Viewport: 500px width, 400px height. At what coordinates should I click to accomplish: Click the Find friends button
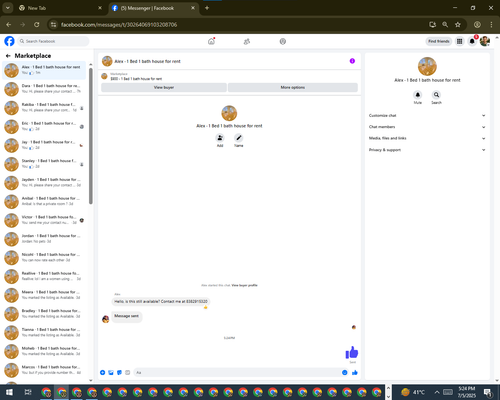point(439,41)
